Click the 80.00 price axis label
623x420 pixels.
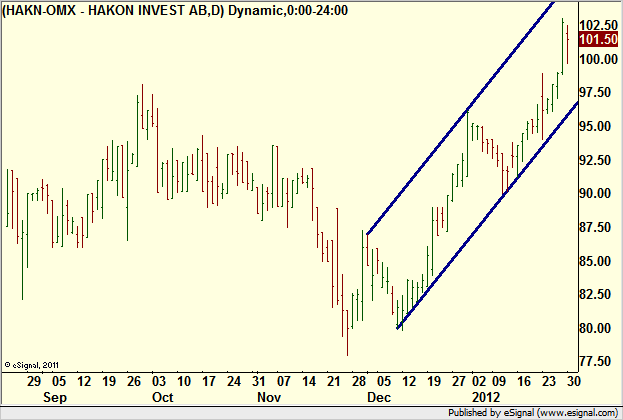pos(595,328)
